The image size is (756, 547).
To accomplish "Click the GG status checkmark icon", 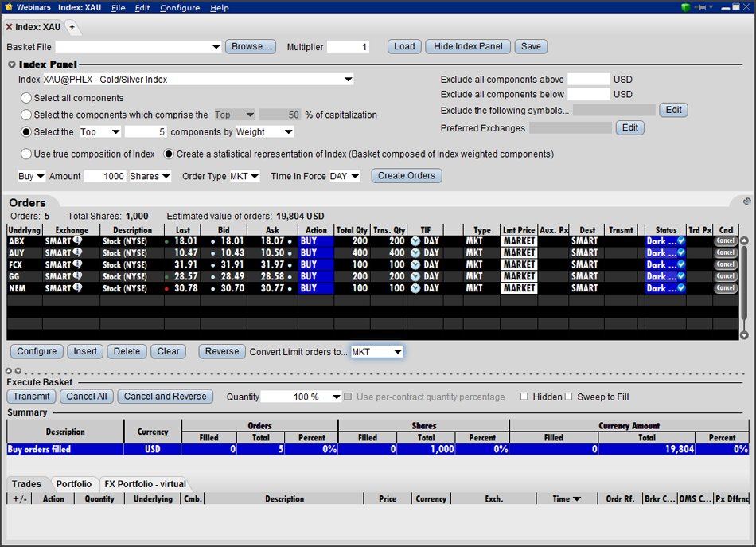I will (681, 275).
